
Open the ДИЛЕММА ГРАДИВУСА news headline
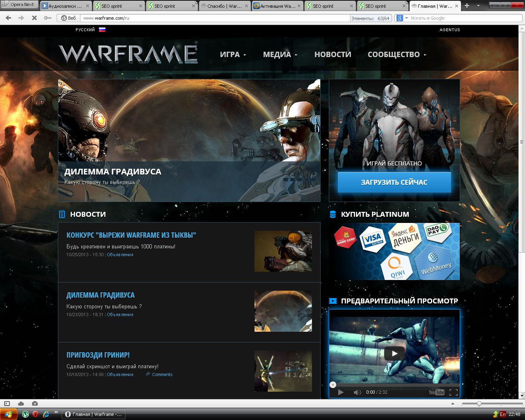(101, 295)
